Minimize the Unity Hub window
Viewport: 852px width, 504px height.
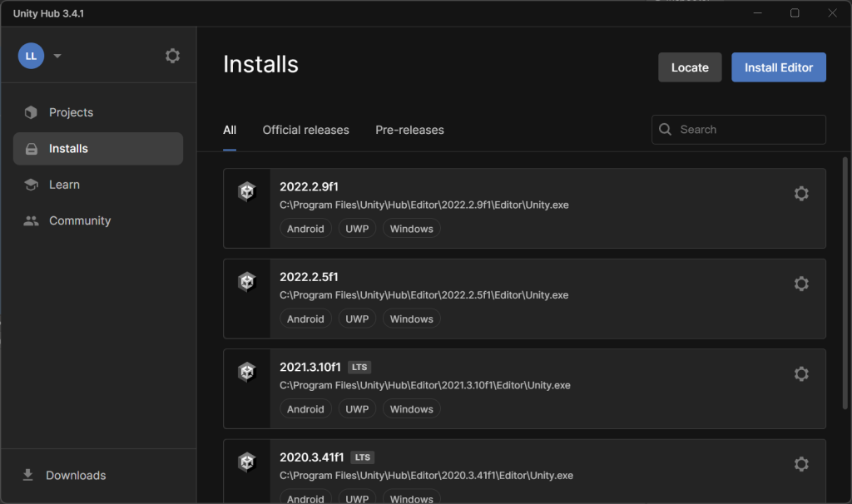point(757,12)
